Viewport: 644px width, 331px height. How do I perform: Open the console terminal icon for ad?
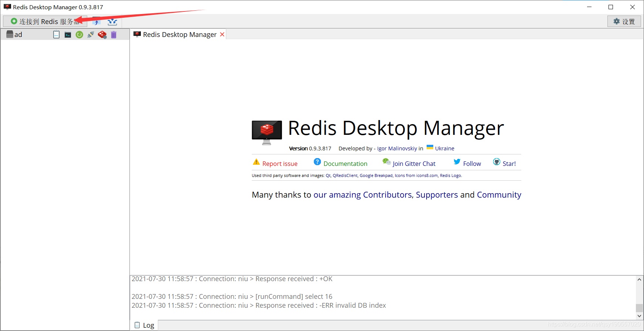point(68,35)
